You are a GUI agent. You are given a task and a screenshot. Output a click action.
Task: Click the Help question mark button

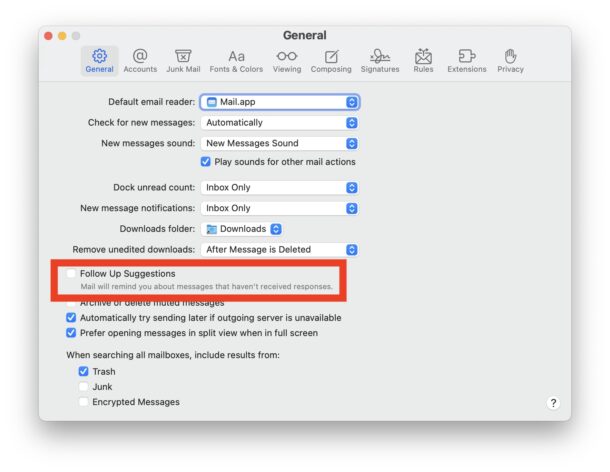tap(553, 402)
